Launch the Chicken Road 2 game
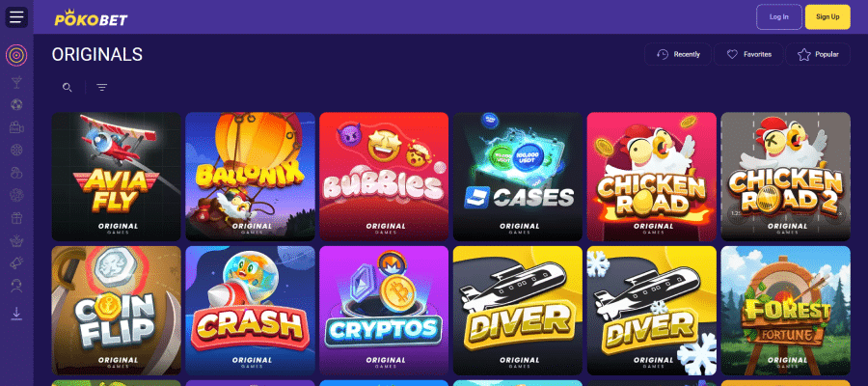This screenshot has width=868, height=386. 785,176
